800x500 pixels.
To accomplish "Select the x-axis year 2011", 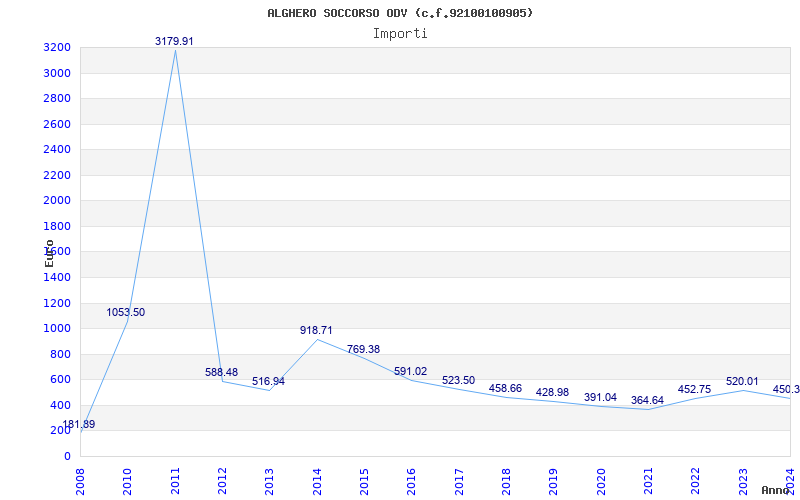I will point(175,482).
